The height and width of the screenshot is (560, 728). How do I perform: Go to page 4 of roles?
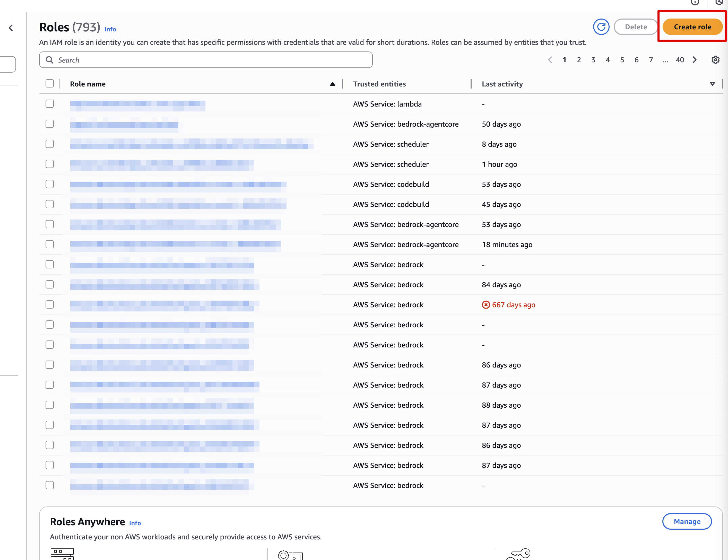[608, 60]
